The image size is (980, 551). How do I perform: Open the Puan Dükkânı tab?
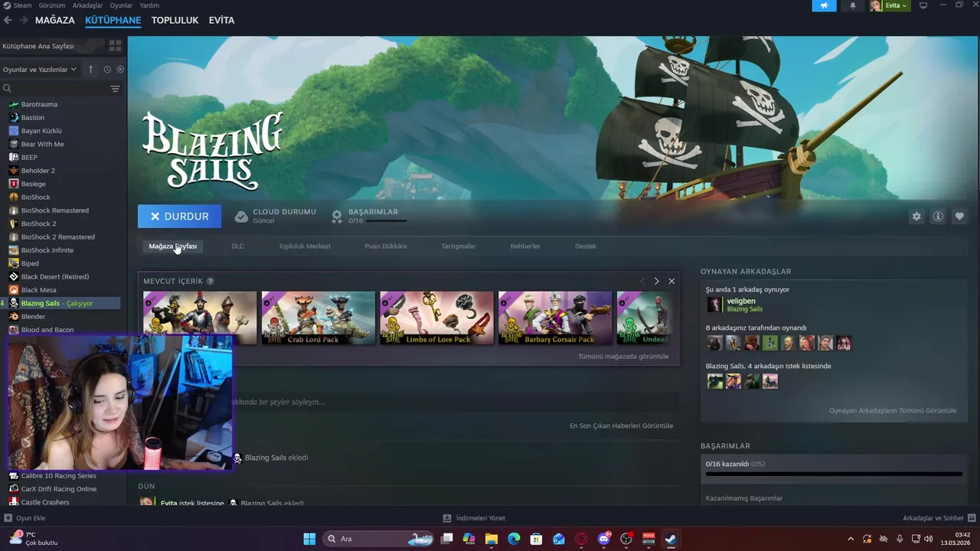tap(386, 246)
